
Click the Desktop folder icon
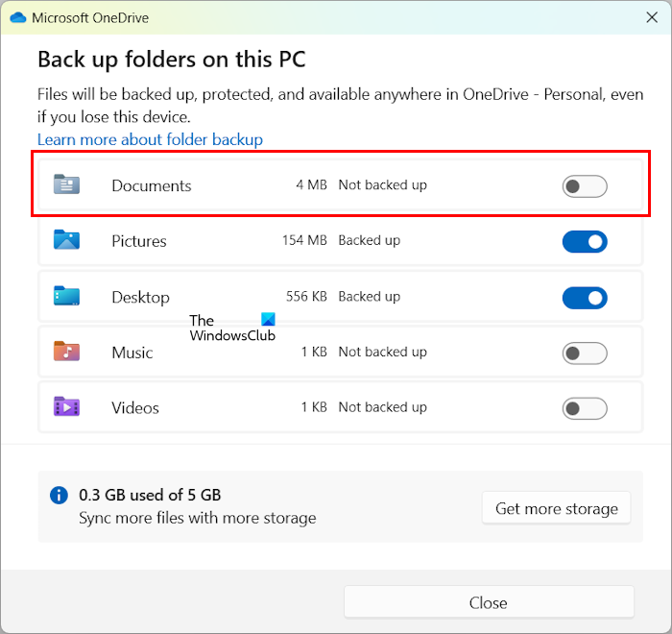tap(66, 297)
